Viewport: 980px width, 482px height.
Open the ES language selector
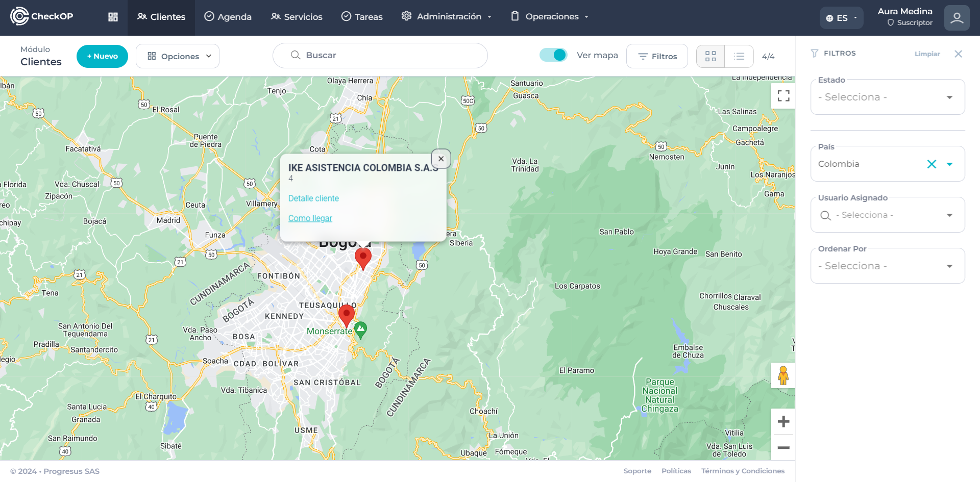coord(842,18)
